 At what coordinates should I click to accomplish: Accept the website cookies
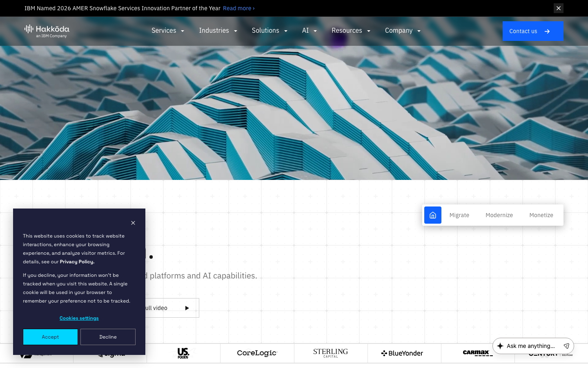(50, 337)
